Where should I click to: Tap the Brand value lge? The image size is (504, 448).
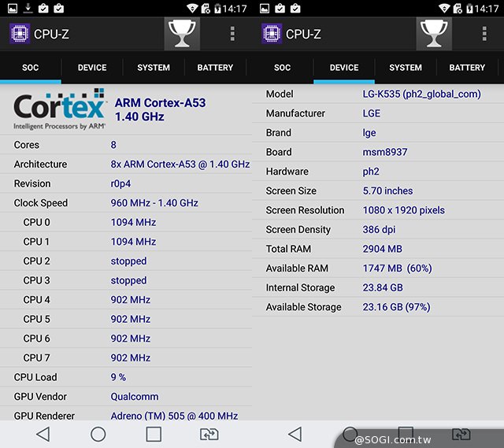(x=369, y=133)
